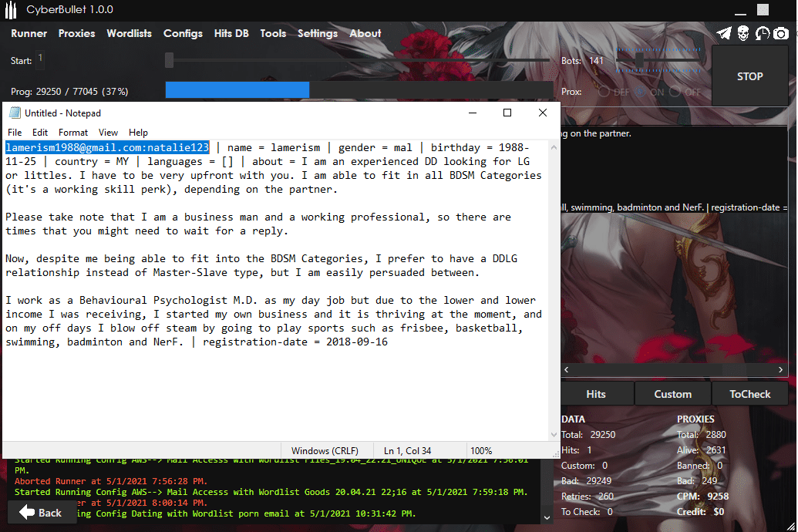
Task: Minimize the Notepad window
Action: click(473, 113)
